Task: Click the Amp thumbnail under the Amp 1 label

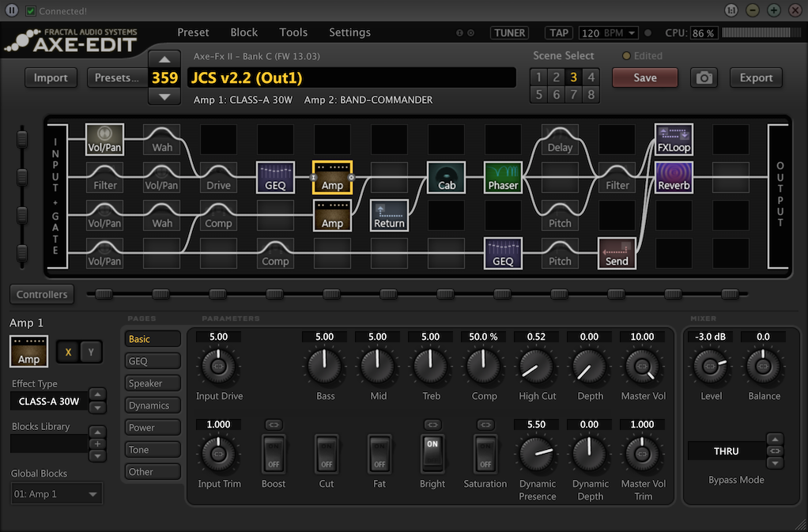Action: [28, 351]
